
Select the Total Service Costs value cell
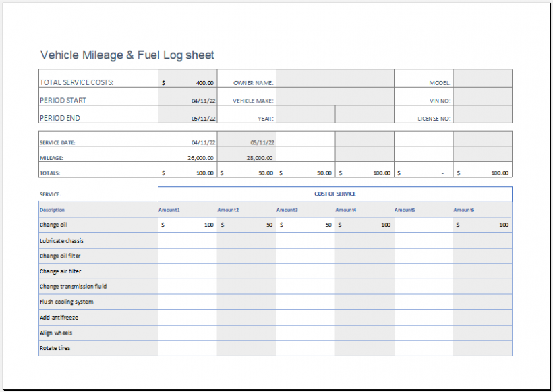187,78
